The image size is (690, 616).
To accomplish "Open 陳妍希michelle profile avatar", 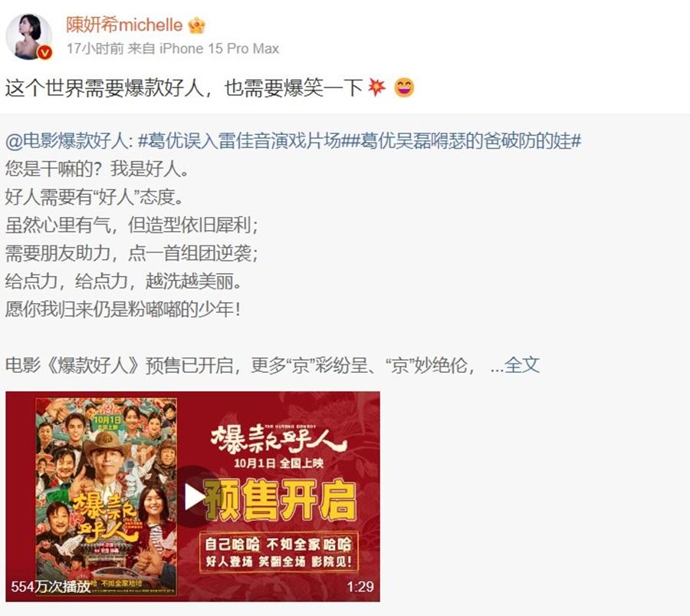I will tap(28, 37).
